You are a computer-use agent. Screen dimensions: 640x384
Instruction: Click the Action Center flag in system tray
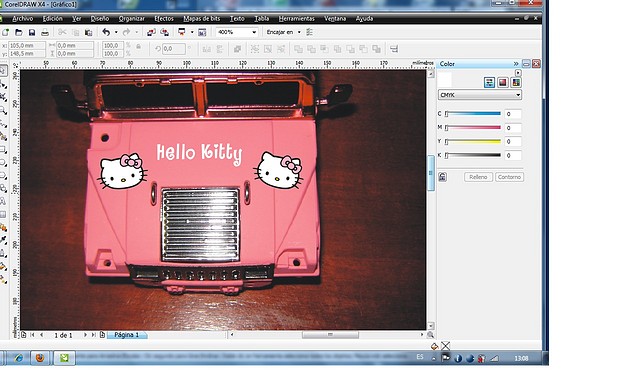pyautogui.click(x=446, y=358)
